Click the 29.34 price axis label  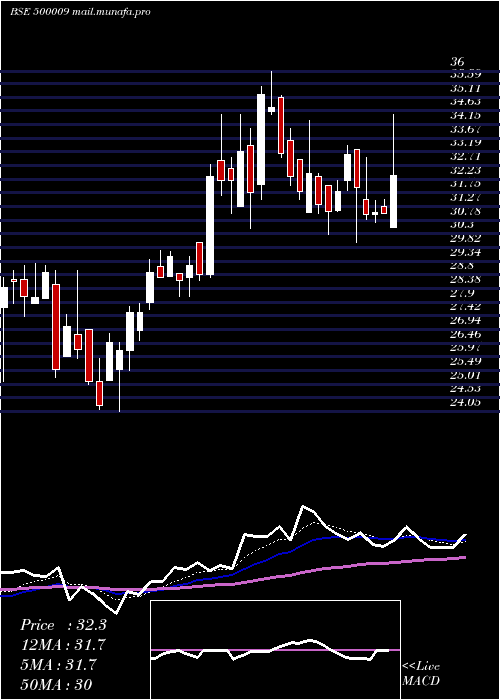(x=465, y=253)
